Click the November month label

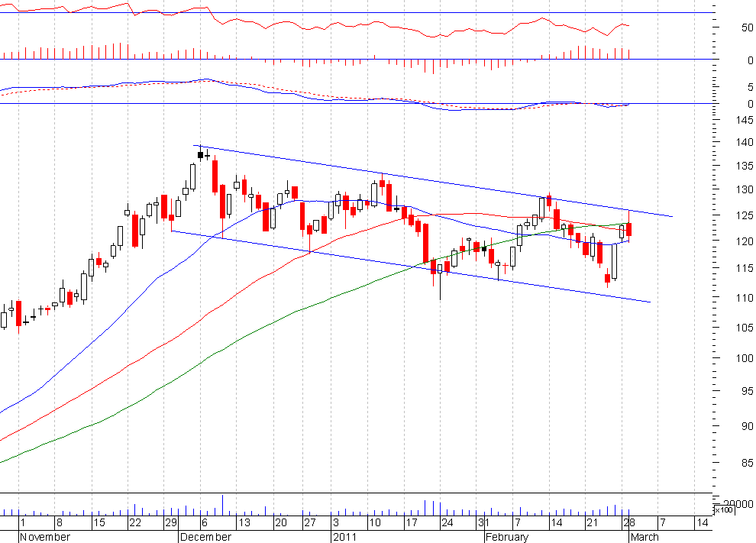point(45,537)
